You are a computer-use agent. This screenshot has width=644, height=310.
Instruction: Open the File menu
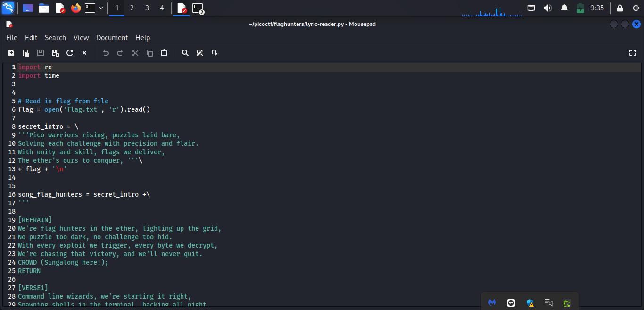pyautogui.click(x=11, y=38)
